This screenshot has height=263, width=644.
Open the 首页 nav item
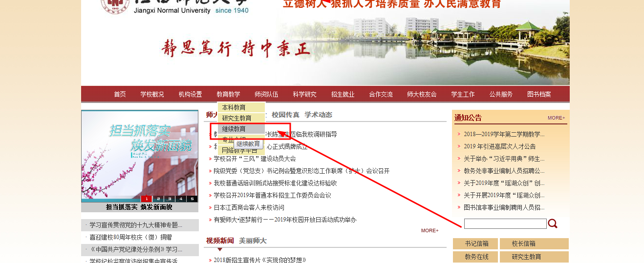point(120,94)
